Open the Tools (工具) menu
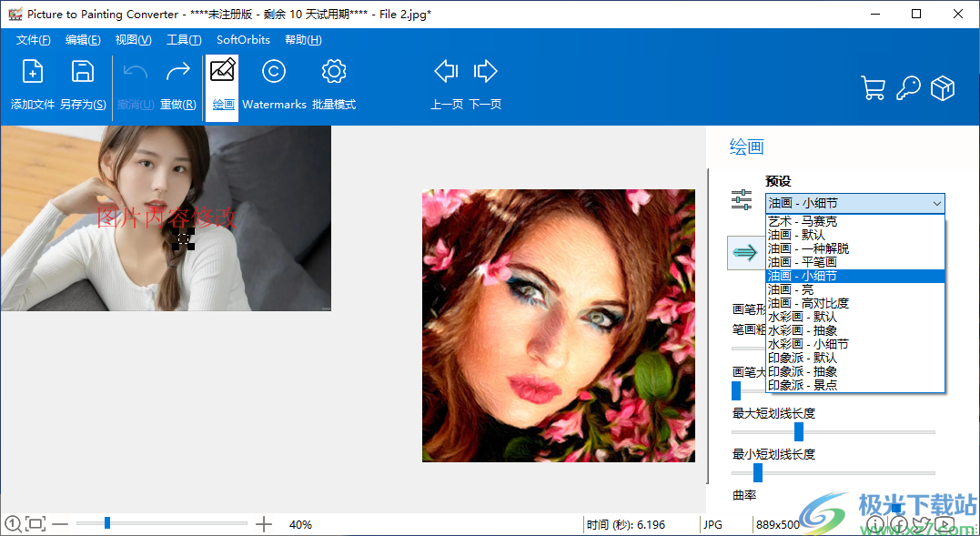 click(x=184, y=40)
